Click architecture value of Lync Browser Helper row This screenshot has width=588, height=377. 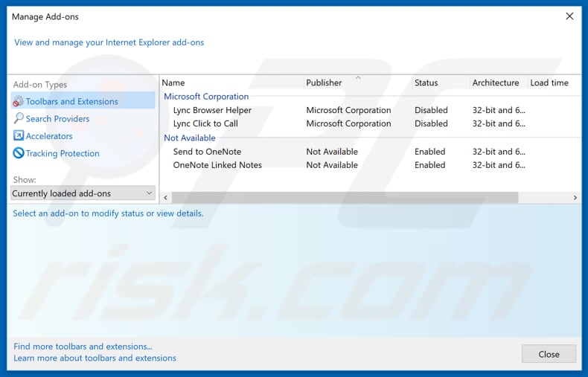[499, 110]
